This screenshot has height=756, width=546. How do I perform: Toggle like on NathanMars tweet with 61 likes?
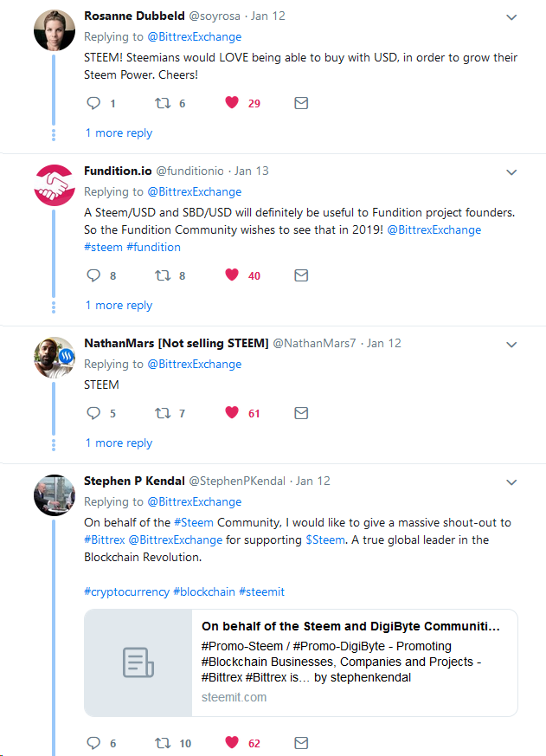pos(232,412)
